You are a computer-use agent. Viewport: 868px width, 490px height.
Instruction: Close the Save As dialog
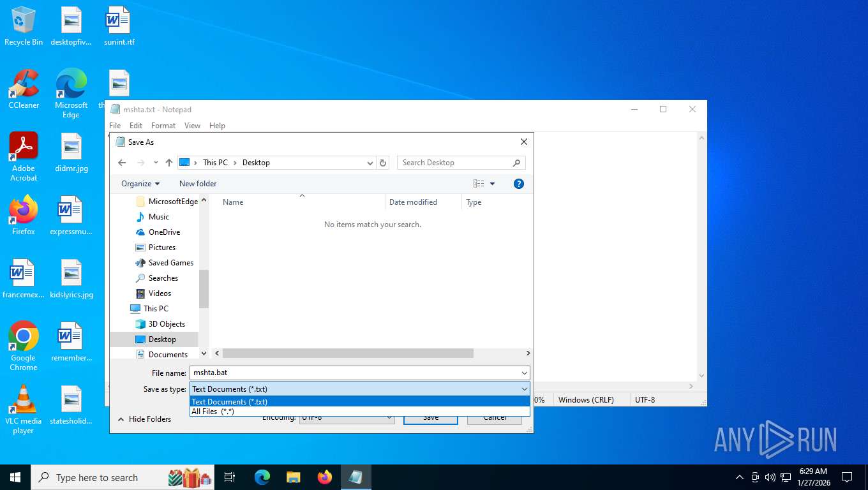(x=524, y=142)
